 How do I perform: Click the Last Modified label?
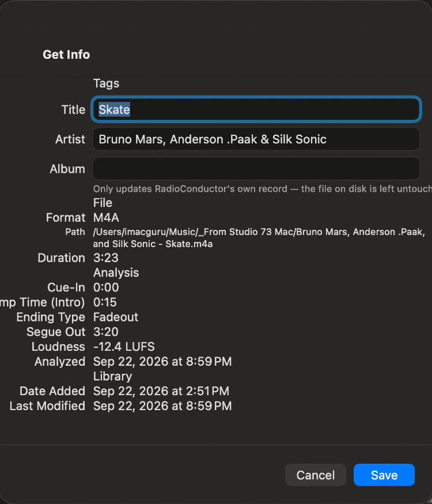pyautogui.click(x=48, y=406)
